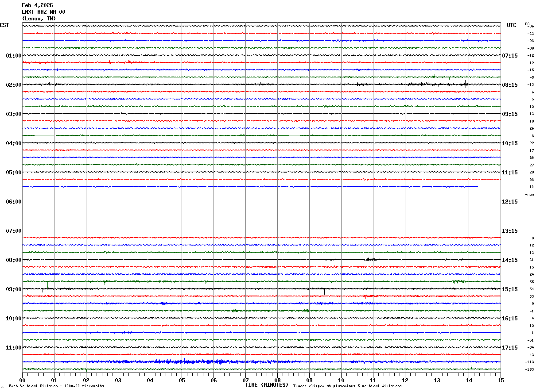Click the CST time label "09:00"
The height and width of the screenshot is (392, 536).
pyautogui.click(x=14, y=289)
